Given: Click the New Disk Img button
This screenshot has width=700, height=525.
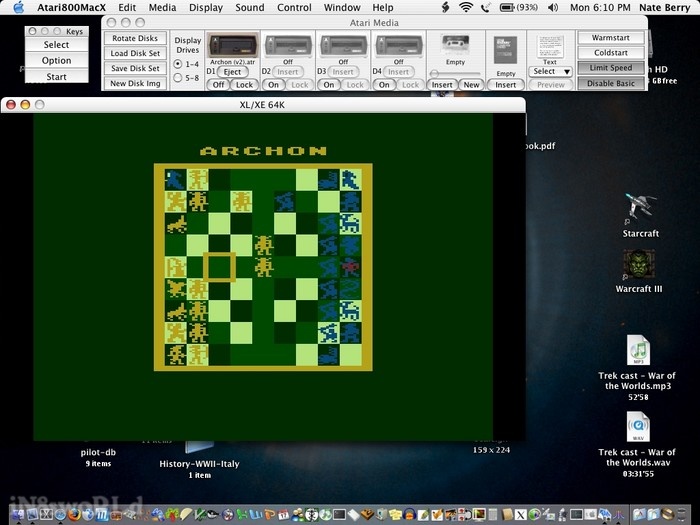Looking at the screenshot, I should pyautogui.click(x=135, y=83).
